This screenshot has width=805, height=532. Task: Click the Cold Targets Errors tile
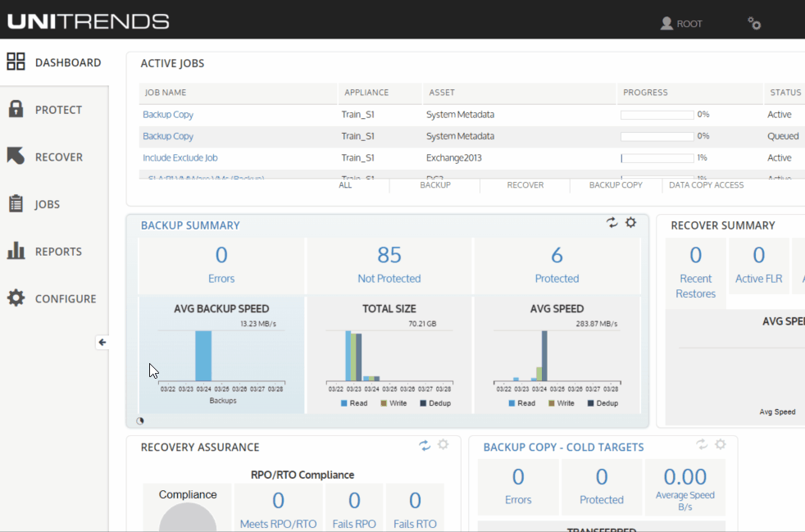tap(518, 487)
